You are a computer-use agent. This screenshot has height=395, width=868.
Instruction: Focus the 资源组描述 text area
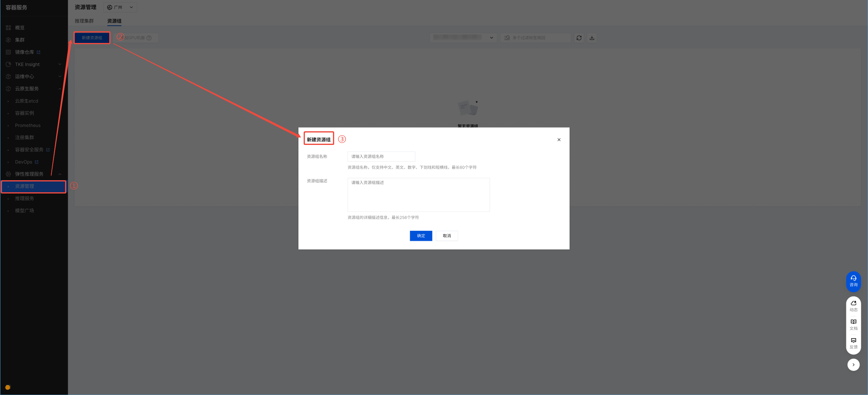click(419, 195)
